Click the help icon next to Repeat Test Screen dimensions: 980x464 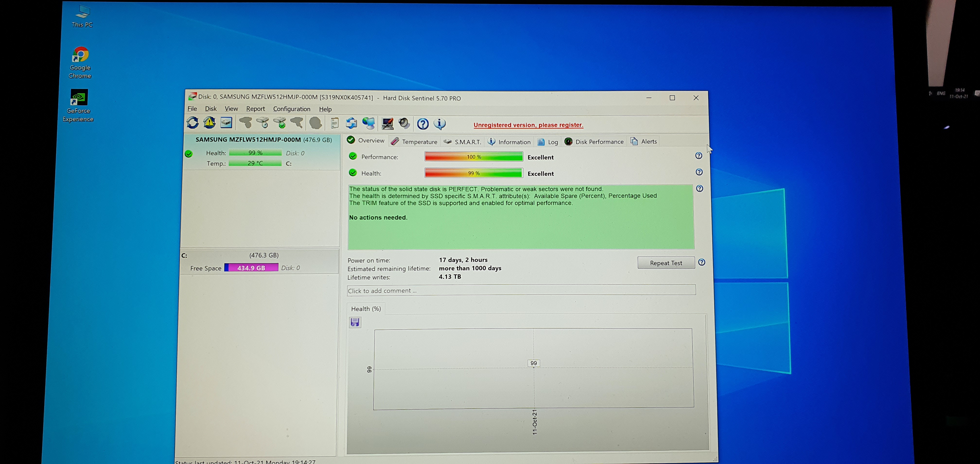click(x=701, y=262)
